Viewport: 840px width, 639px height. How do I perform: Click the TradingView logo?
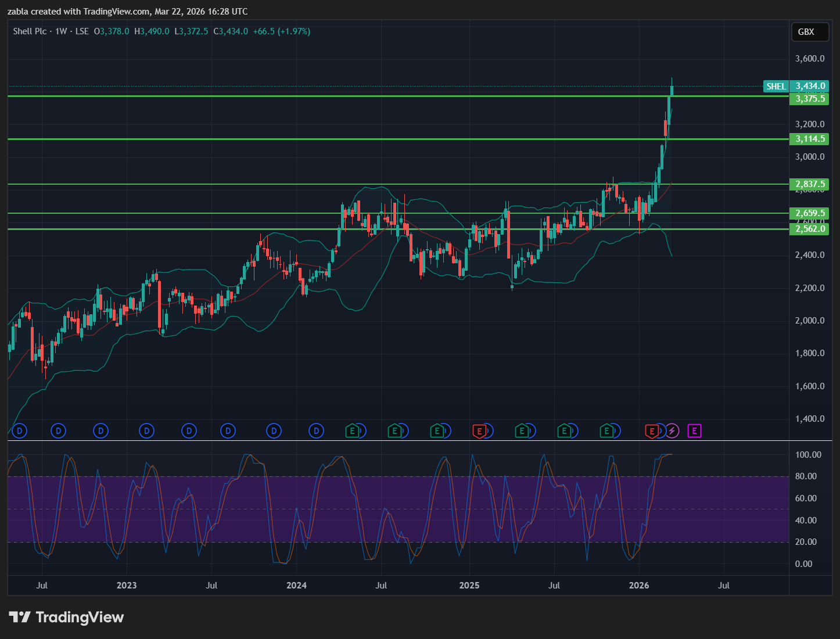(66, 617)
